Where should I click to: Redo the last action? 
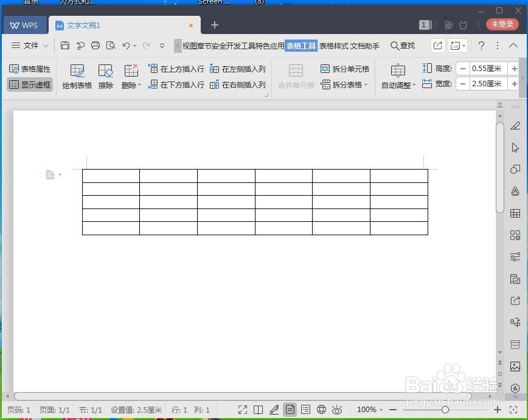(146, 46)
